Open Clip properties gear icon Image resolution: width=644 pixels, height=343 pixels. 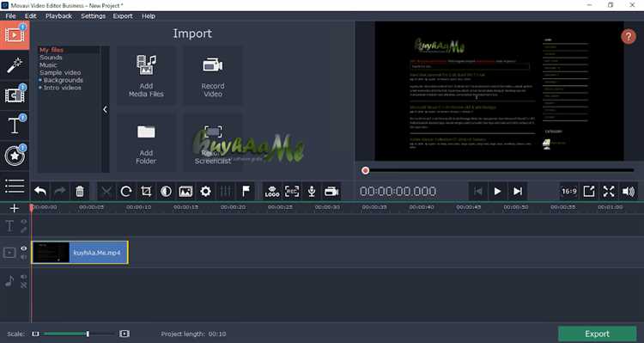205,191
